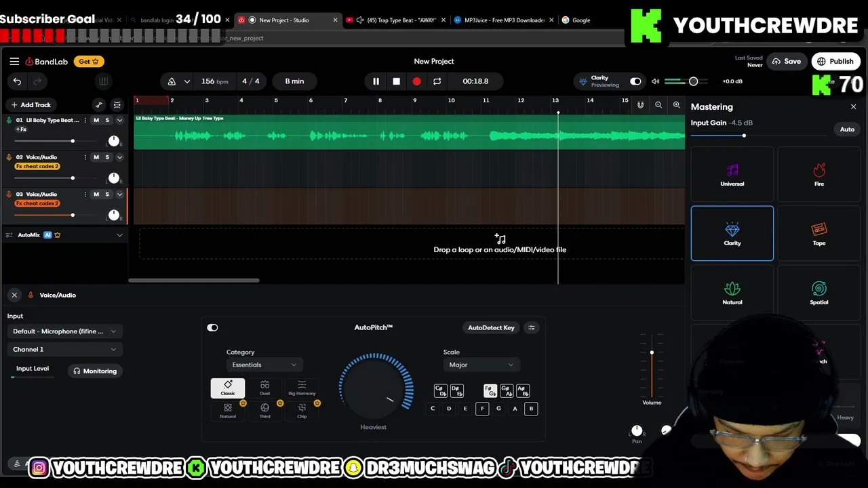Select the Chip AutoPitch preset

pos(302,411)
